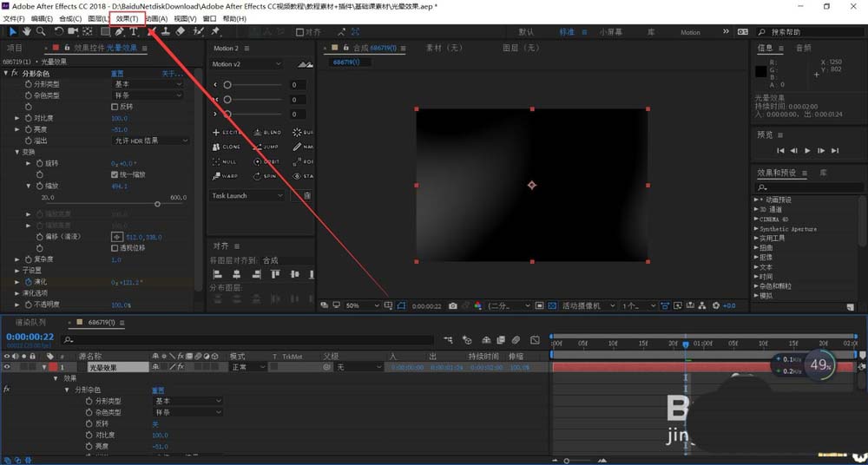The width and height of the screenshot is (868, 465).
Task: Select the Eraser tool
Action: (x=180, y=31)
